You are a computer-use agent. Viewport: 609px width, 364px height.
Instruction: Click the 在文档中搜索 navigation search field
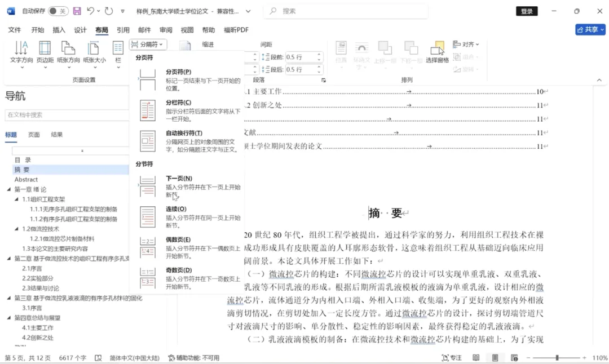pyautogui.click(x=67, y=115)
